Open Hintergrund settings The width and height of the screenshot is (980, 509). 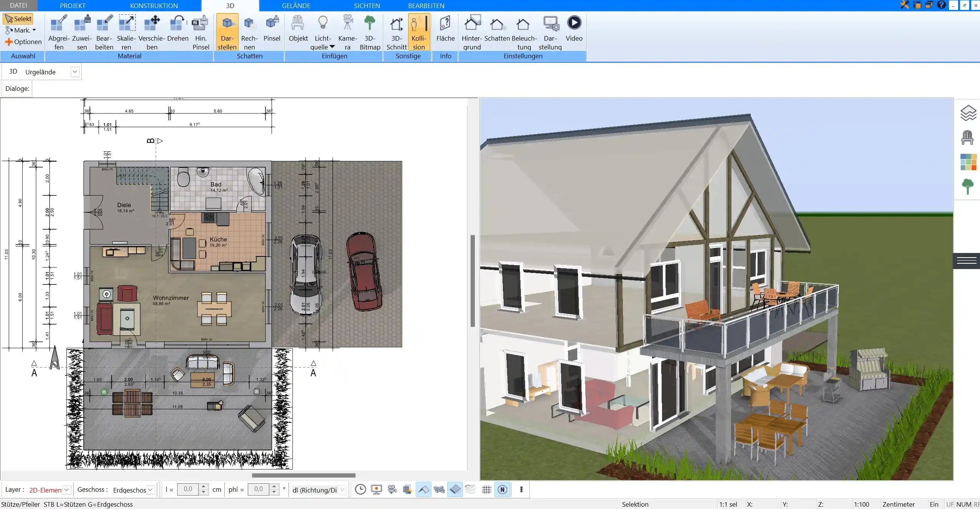pos(472,32)
